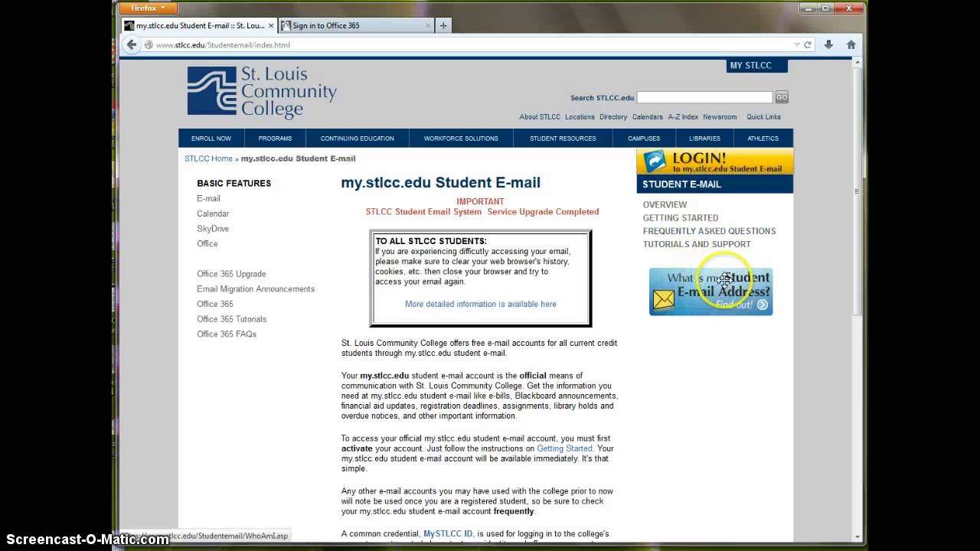The image size is (980, 551).
Task: Click inside the Search STLCC.edu field
Action: 704,97
